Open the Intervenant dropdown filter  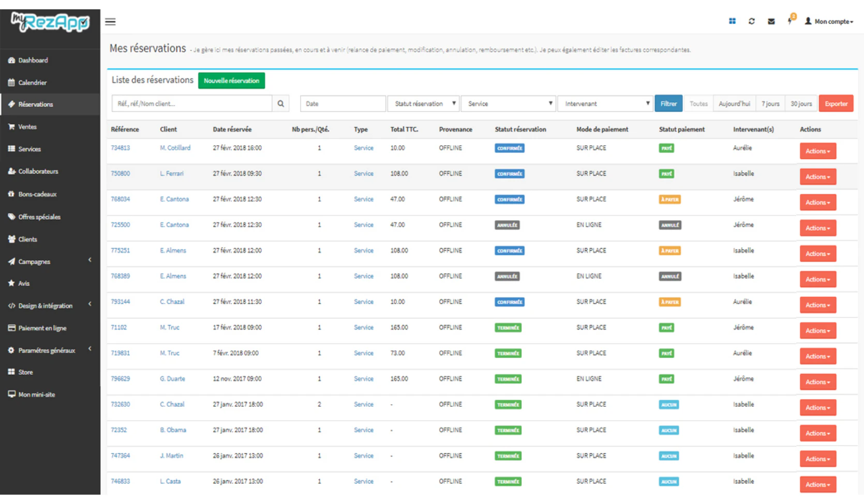click(x=605, y=103)
